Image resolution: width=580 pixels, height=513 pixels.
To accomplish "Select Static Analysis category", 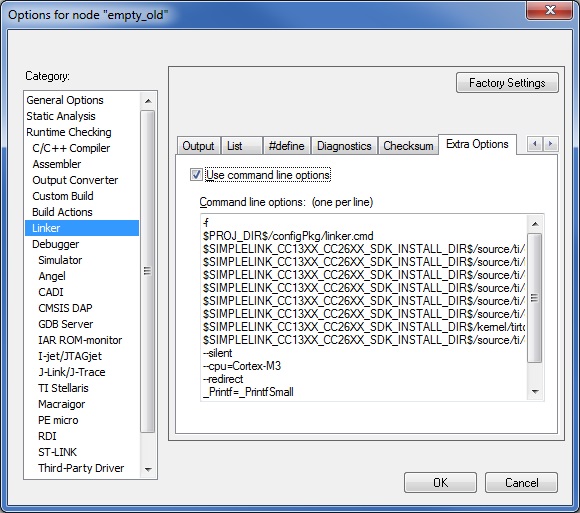I will click(61, 116).
